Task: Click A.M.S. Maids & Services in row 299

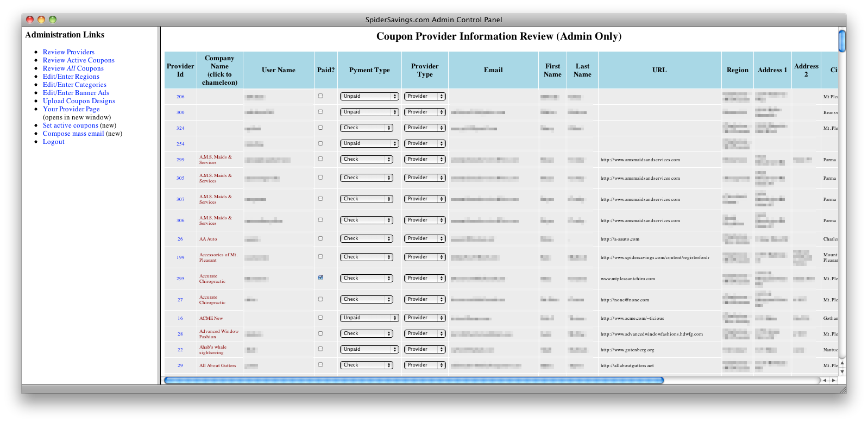Action: tap(216, 160)
